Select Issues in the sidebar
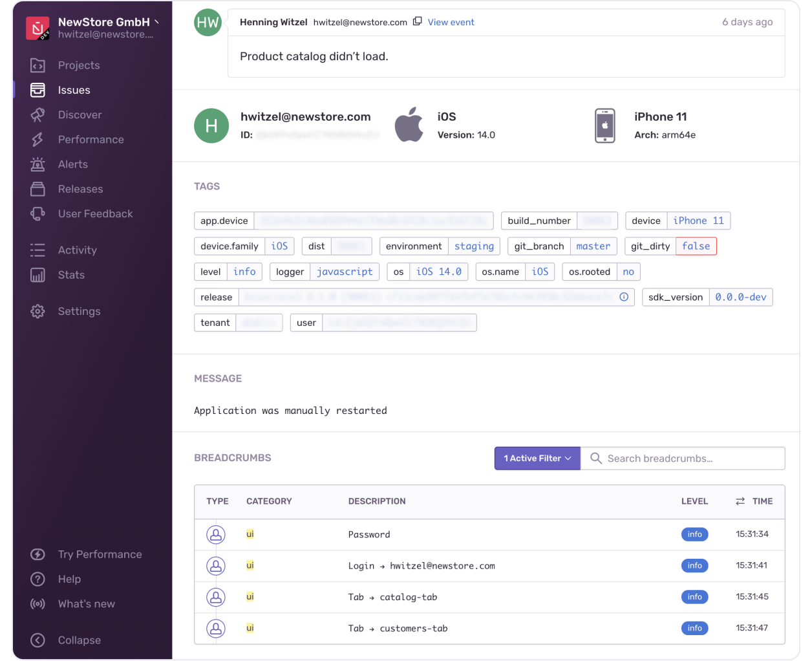 (74, 91)
